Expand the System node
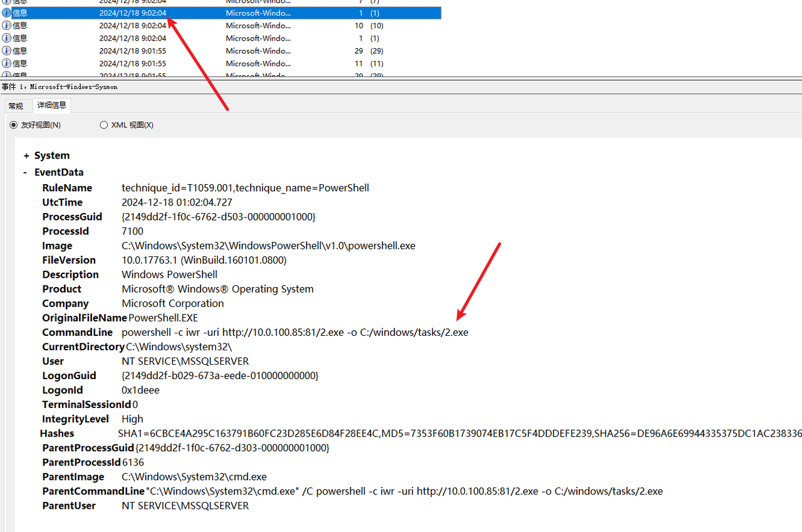 pyautogui.click(x=26, y=155)
